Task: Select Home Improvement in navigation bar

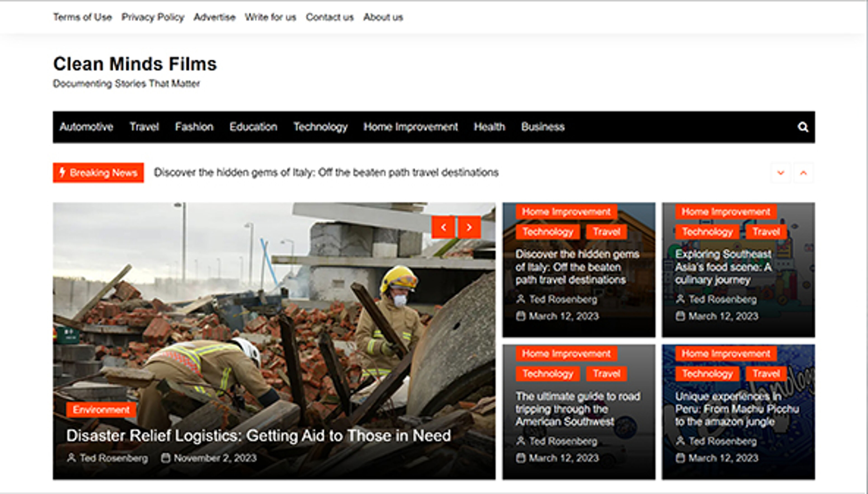Action: [x=410, y=127]
